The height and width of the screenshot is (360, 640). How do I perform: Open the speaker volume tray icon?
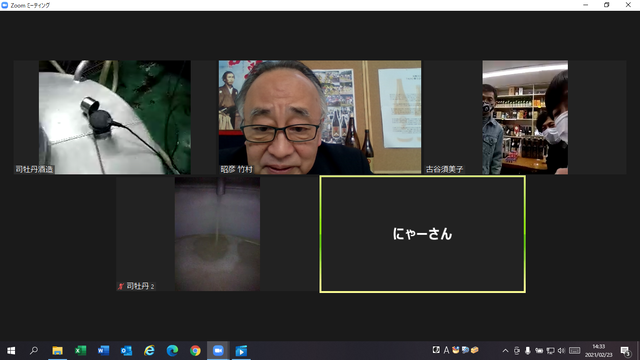(x=561, y=351)
